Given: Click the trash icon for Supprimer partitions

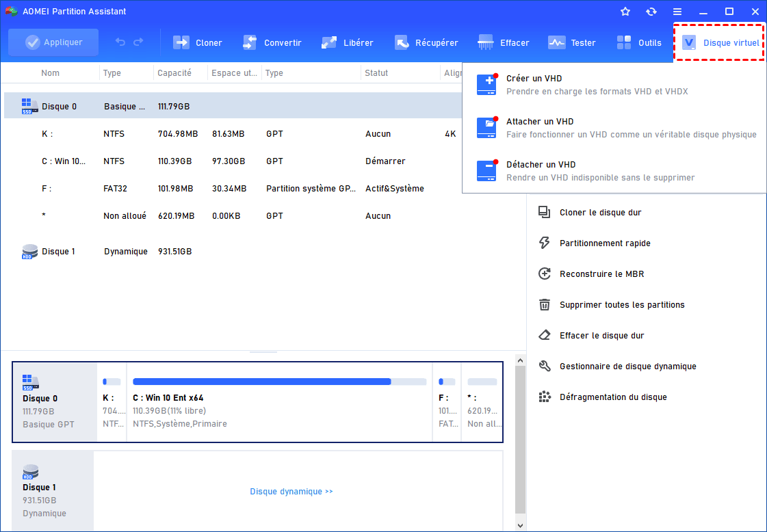Looking at the screenshot, I should pos(545,304).
